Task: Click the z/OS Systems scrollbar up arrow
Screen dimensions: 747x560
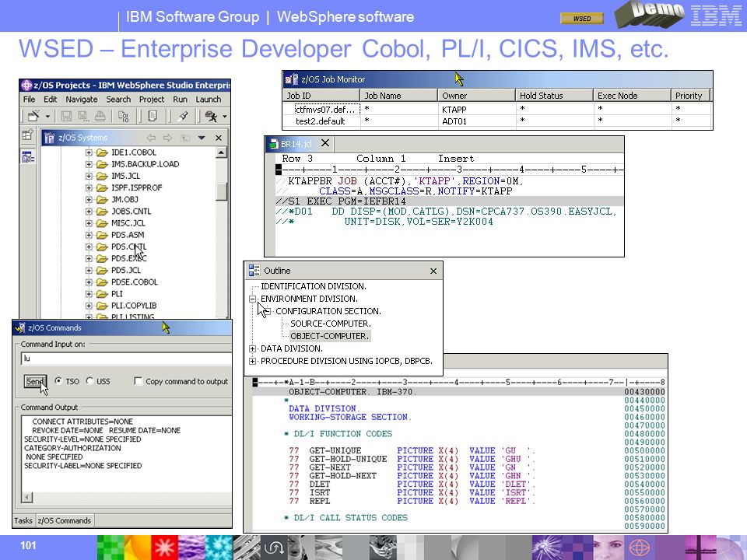Action: coord(221,152)
